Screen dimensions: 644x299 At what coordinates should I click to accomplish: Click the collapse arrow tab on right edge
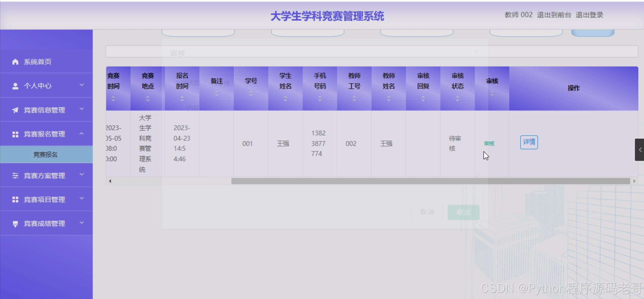coord(640,150)
